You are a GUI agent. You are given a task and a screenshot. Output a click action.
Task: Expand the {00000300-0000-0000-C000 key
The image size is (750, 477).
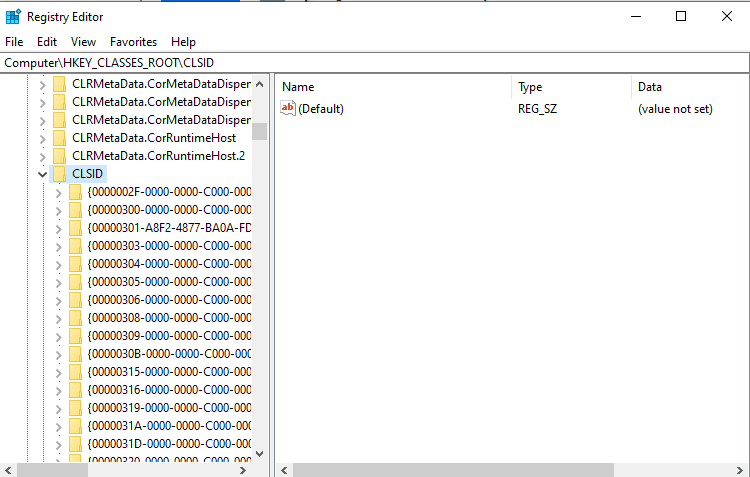tap(58, 211)
